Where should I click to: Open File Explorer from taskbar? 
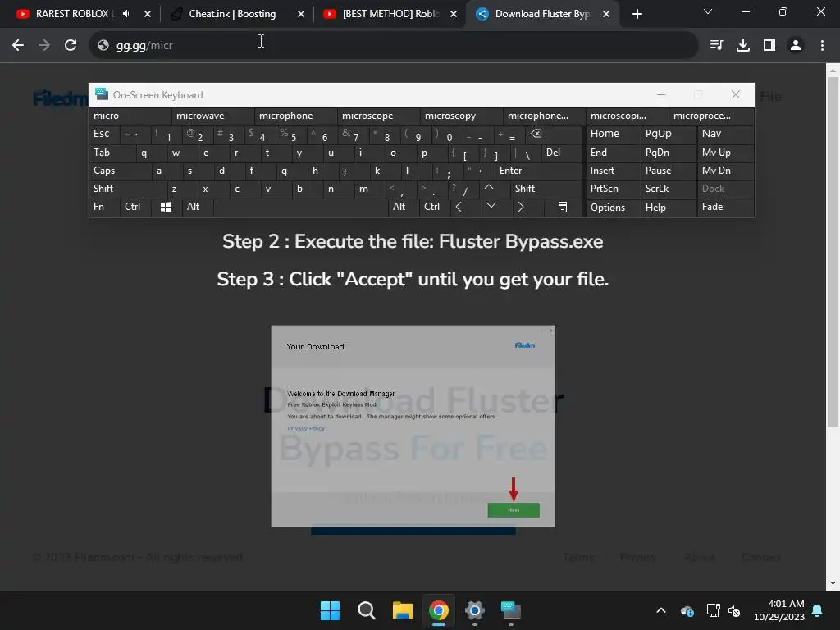tap(402, 610)
